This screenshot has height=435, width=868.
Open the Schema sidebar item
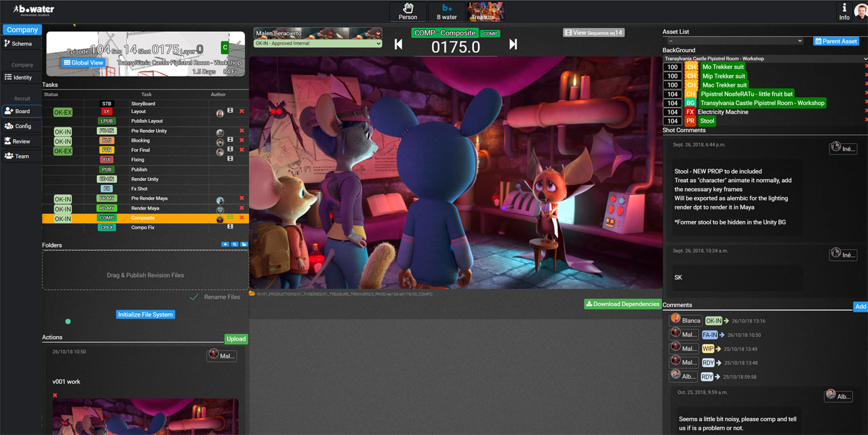pos(22,43)
